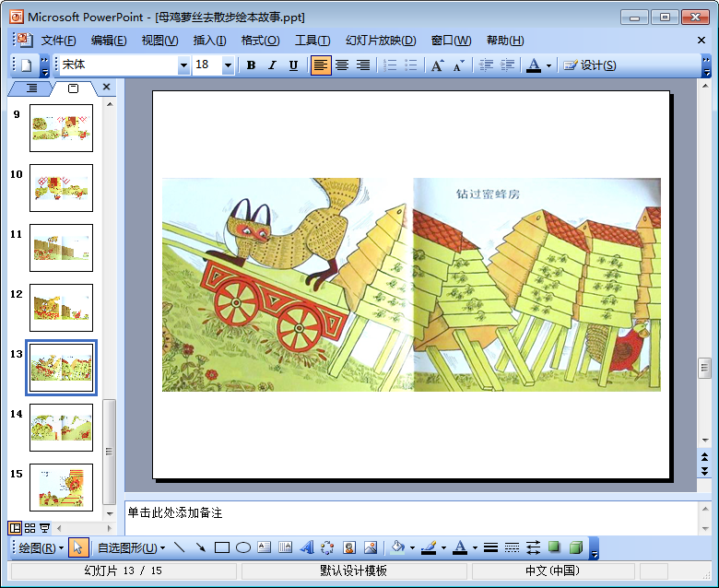Insert WordArt

point(307,548)
